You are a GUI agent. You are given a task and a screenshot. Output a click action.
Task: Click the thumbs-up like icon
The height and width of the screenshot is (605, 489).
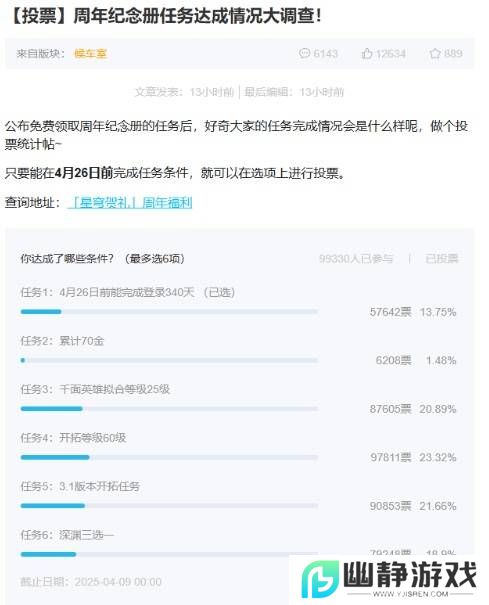pyautogui.click(x=367, y=53)
